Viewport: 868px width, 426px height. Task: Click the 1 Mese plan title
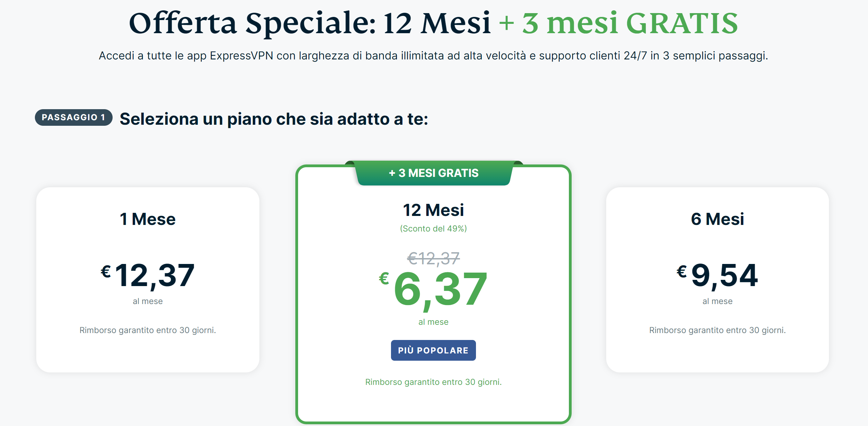coord(148,219)
